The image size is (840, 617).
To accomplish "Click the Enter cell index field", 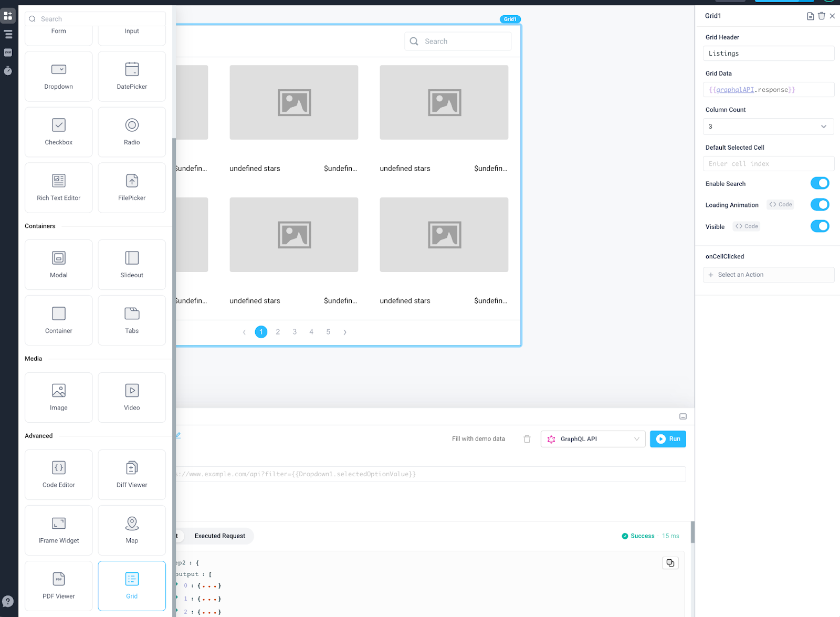I will pos(768,163).
